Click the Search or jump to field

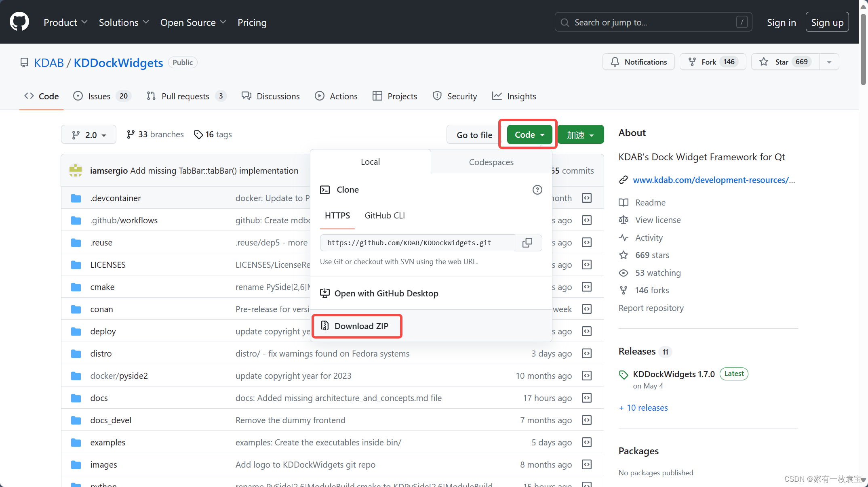(653, 22)
